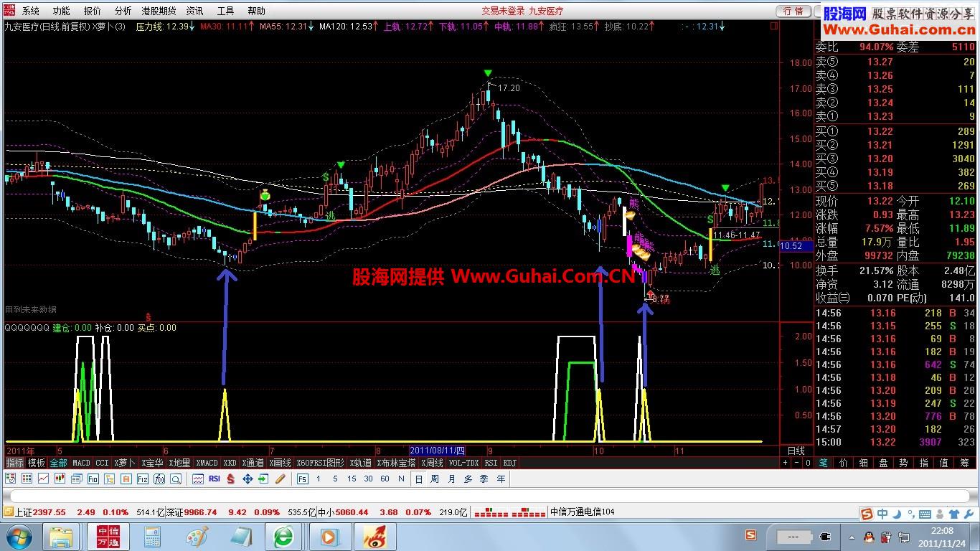The width and height of the screenshot is (980, 551).
Task: Switch to the 模板 tab
Action: [37, 463]
